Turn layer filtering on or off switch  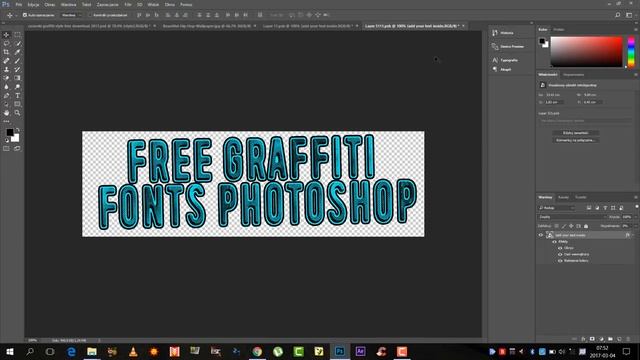(637, 207)
